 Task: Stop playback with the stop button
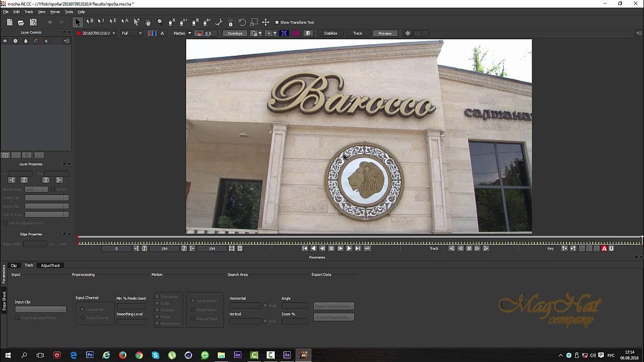331,248
